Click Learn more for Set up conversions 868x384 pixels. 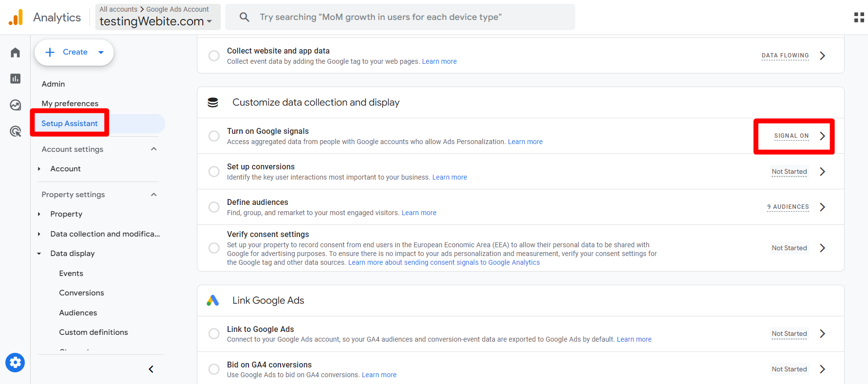[449, 177]
